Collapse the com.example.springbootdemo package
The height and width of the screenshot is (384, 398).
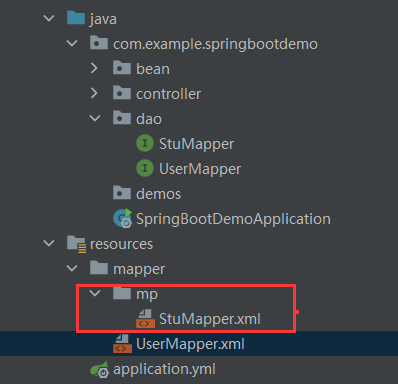(72, 43)
